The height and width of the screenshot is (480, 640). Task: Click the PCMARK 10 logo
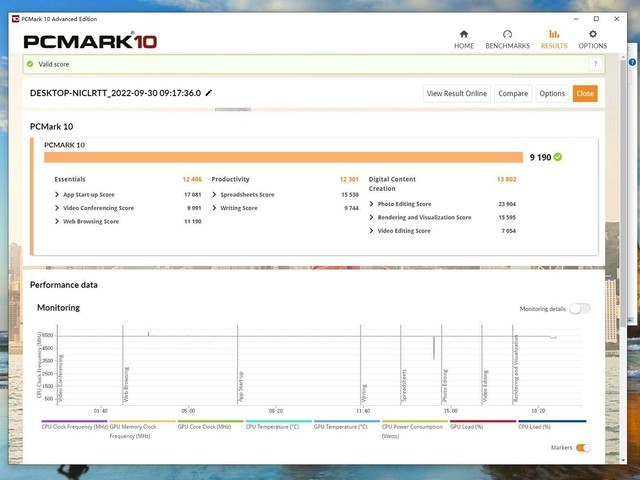point(90,42)
